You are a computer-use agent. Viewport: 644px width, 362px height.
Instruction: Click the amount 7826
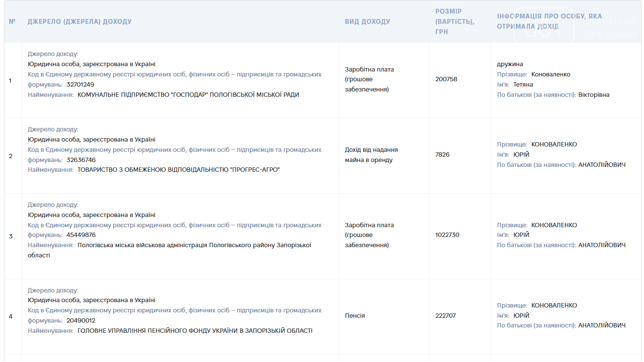pyautogui.click(x=442, y=154)
